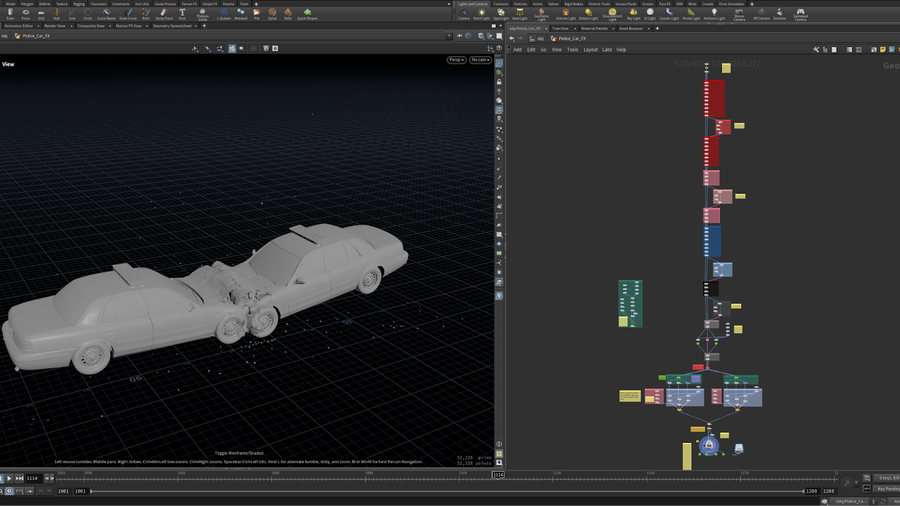Open the Labs menu in network editor
This screenshot has width=900, height=506.
[x=607, y=49]
